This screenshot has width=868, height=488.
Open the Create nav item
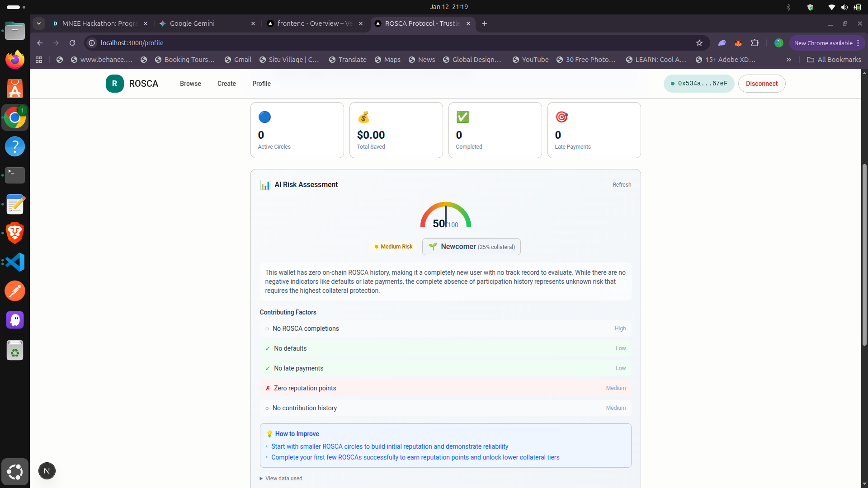226,84
